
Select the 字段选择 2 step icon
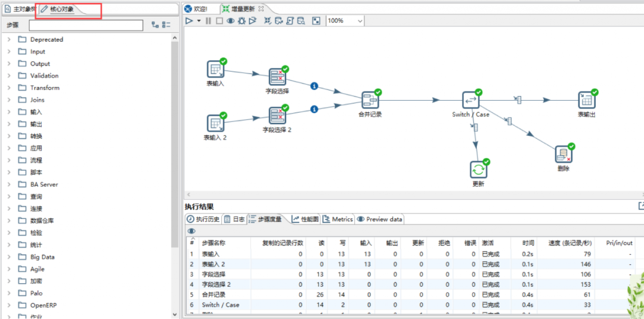[x=277, y=115]
